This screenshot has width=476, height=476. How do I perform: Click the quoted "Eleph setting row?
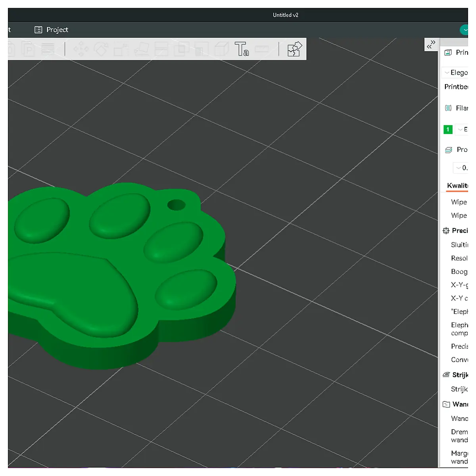tap(459, 311)
